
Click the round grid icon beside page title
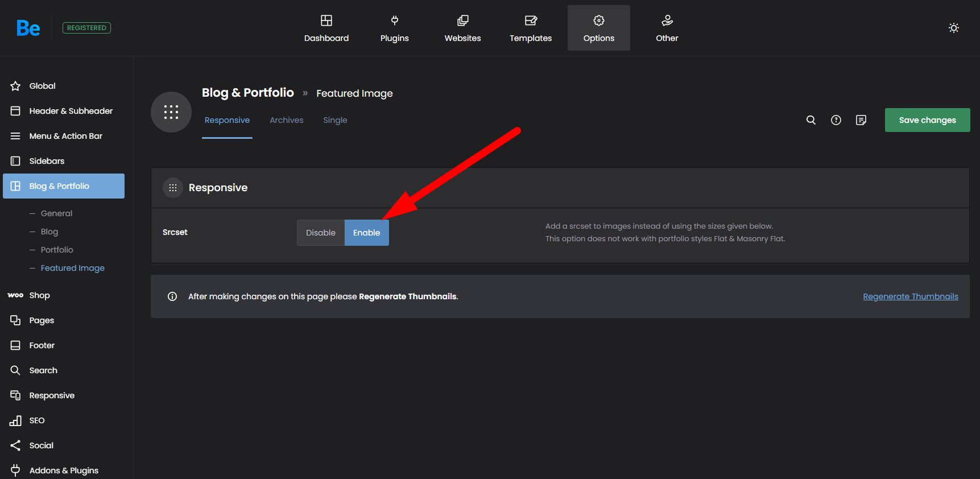pyautogui.click(x=171, y=112)
